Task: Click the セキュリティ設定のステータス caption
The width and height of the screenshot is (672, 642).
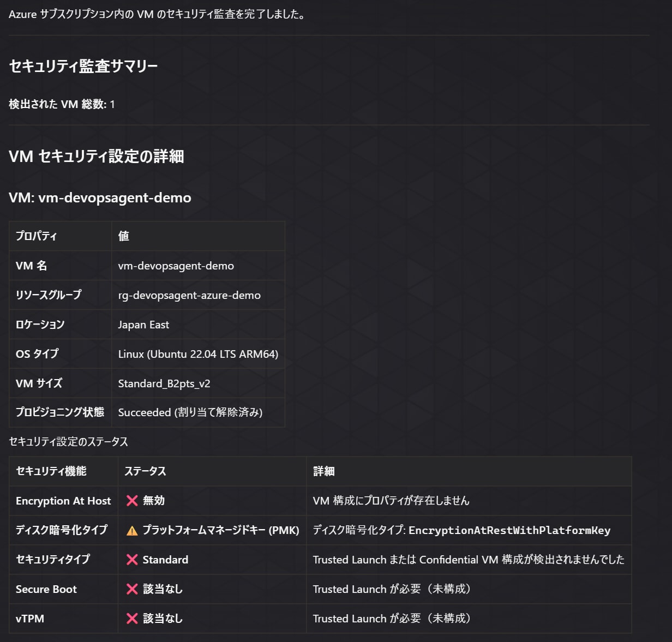Action: click(68, 442)
